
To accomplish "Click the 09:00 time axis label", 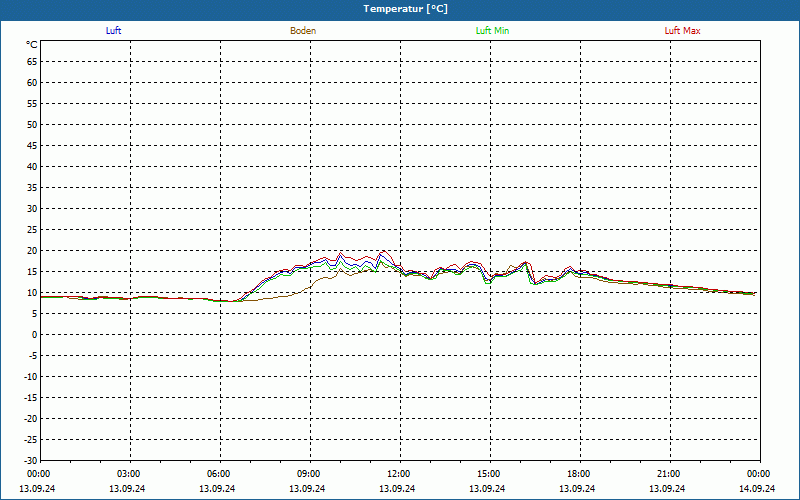I will pyautogui.click(x=309, y=474).
